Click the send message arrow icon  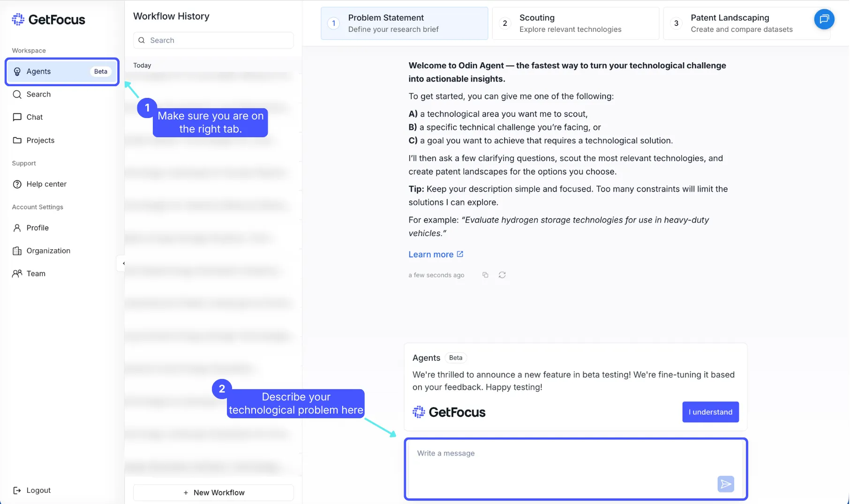point(726,484)
